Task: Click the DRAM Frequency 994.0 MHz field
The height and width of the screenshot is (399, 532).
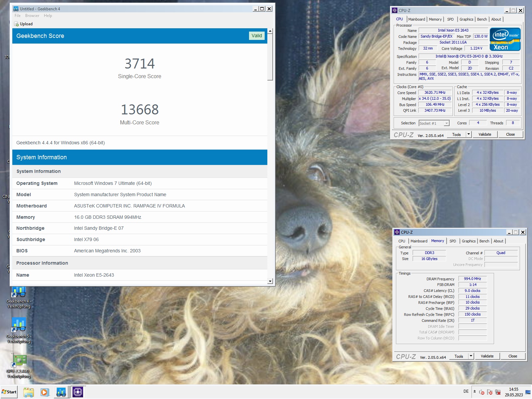Action: 472,279
